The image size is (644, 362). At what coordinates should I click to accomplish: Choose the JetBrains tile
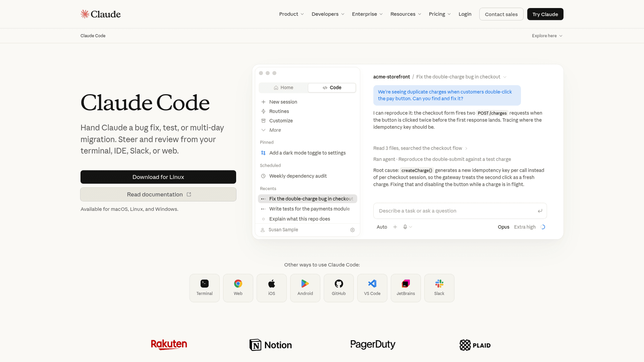click(x=406, y=288)
